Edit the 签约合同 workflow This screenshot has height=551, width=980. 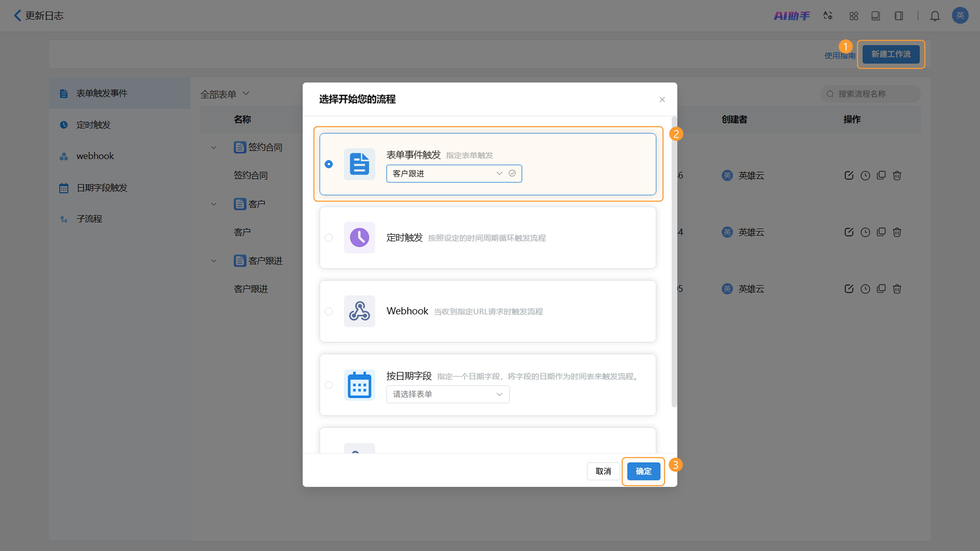click(x=849, y=175)
